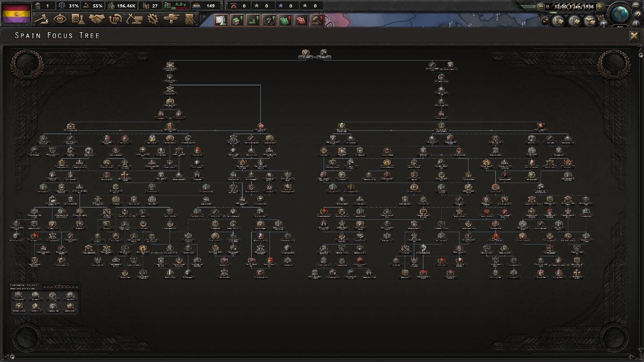Click the Spanish Republic flag
Screen dimensions: 644x362
point(16,13)
